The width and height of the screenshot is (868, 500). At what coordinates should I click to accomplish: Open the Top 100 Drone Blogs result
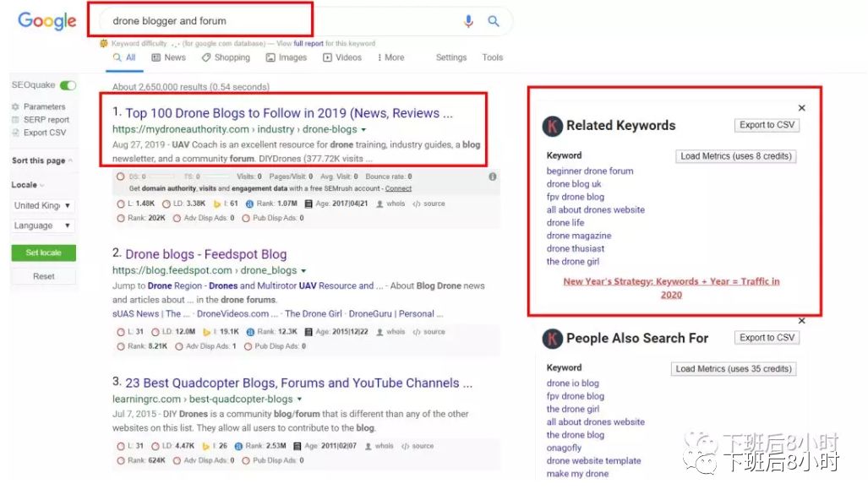[289, 113]
